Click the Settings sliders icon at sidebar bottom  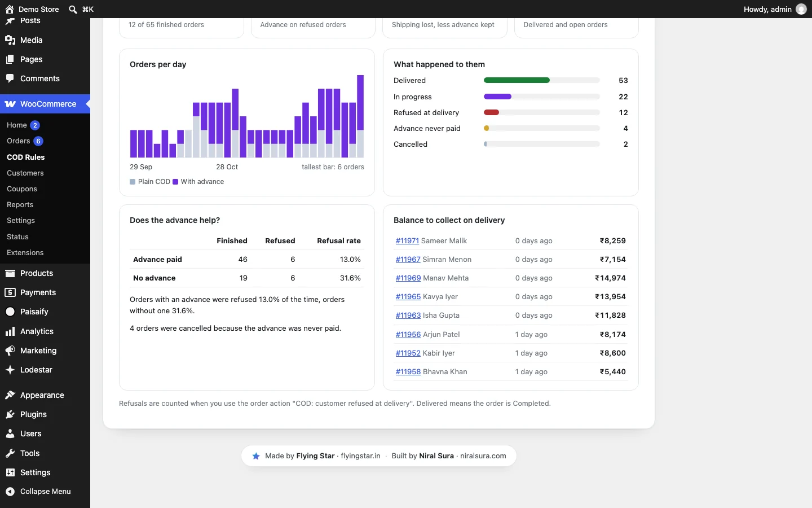pos(10,472)
